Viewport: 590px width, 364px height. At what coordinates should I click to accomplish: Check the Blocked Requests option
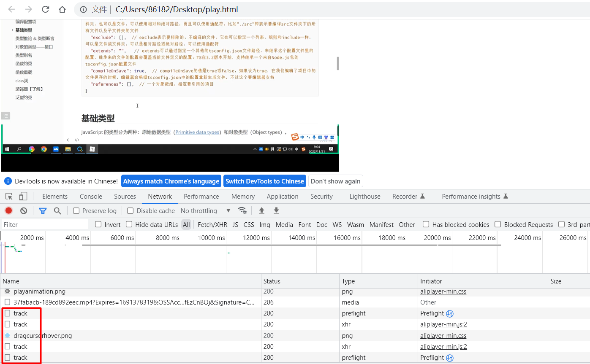coord(498,224)
